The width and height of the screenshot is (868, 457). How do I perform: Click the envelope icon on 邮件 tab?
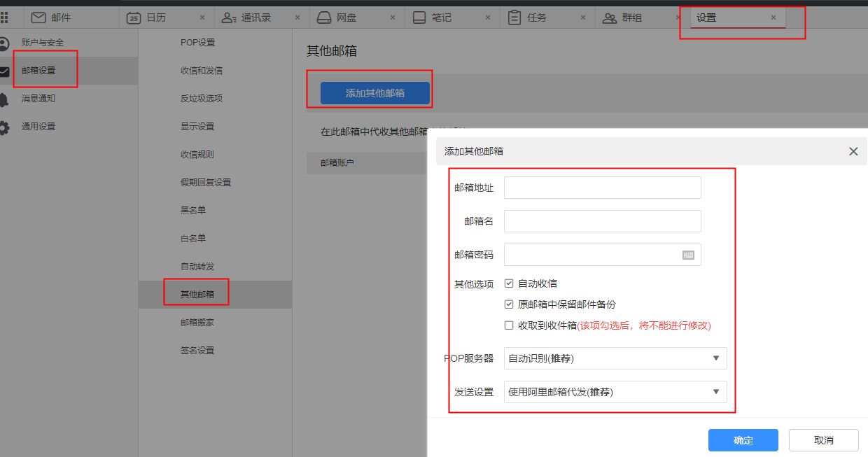[x=38, y=17]
